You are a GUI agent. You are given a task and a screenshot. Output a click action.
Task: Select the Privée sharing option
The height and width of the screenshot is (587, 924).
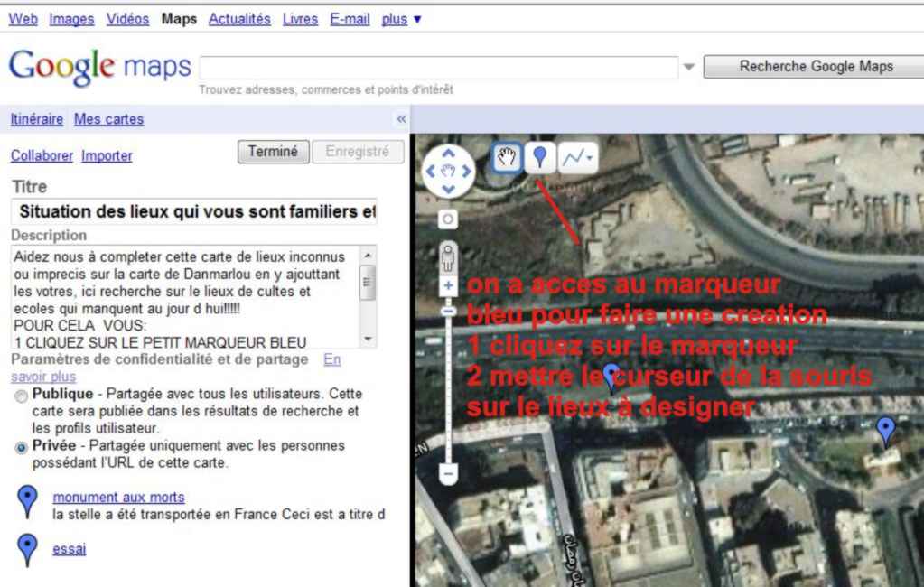[x=21, y=448]
